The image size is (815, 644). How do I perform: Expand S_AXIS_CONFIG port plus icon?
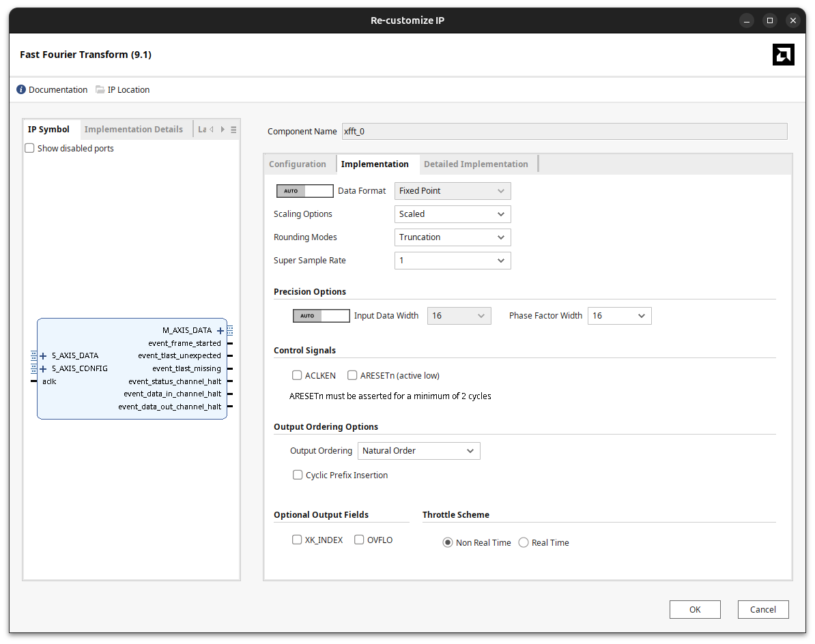pos(43,369)
